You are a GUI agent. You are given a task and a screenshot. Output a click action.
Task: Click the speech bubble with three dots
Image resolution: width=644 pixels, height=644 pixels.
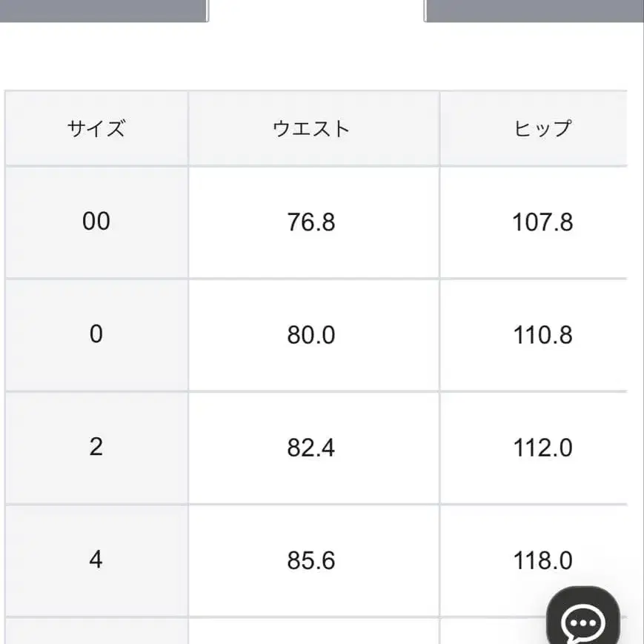[585, 617]
